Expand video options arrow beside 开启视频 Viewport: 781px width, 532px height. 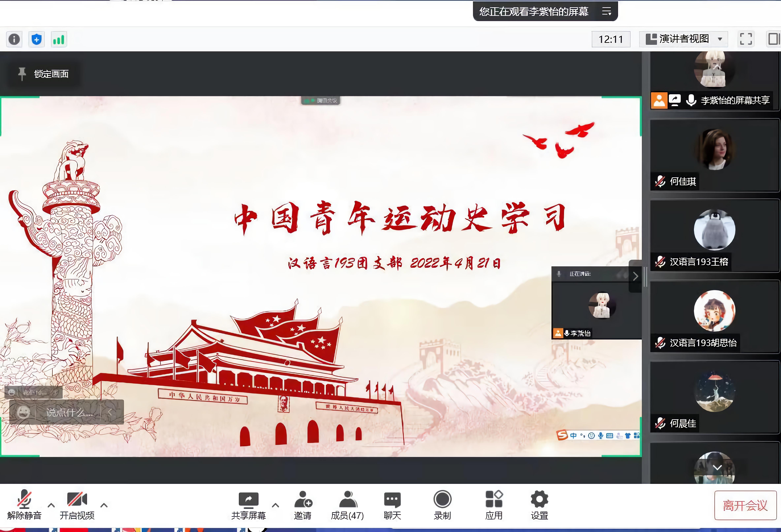(104, 505)
